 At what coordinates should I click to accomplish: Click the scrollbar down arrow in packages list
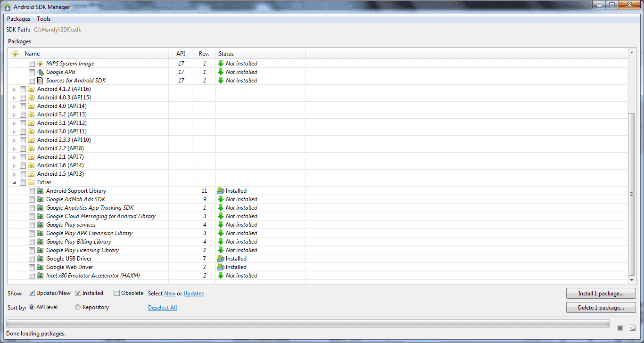tap(632, 281)
